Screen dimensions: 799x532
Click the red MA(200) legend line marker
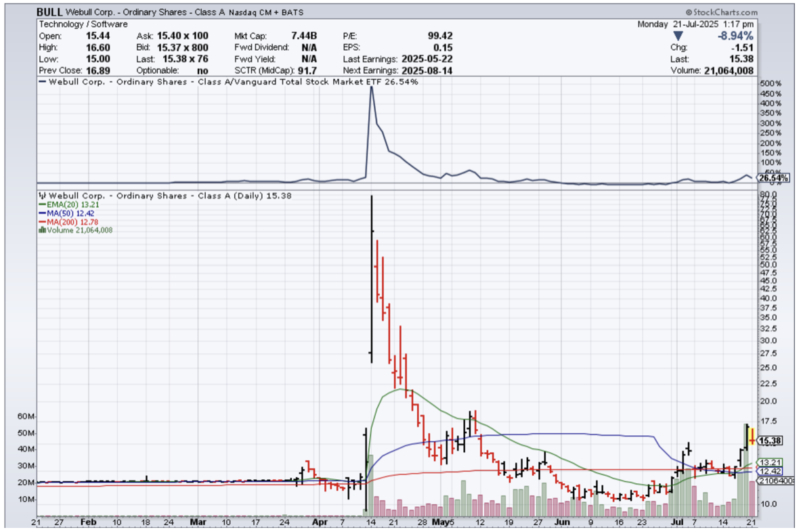click(x=43, y=221)
